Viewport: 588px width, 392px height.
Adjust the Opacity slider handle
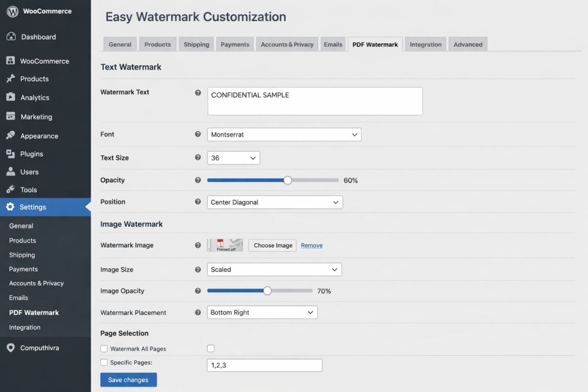[x=287, y=179]
